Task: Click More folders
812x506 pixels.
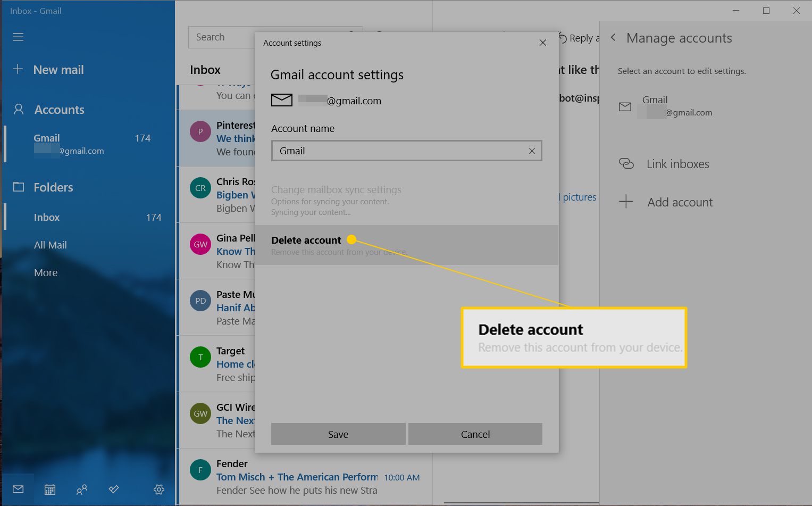Action: click(46, 272)
